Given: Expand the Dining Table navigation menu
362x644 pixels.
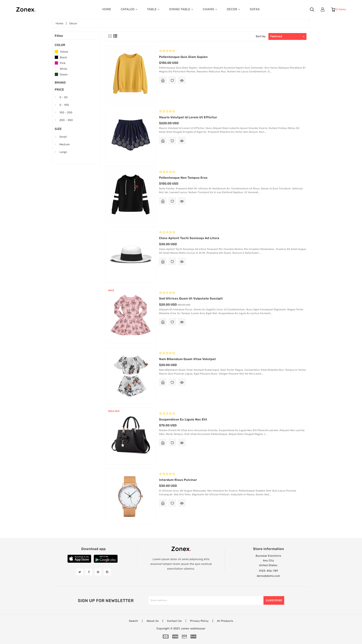Looking at the screenshot, I should pyautogui.click(x=181, y=9).
